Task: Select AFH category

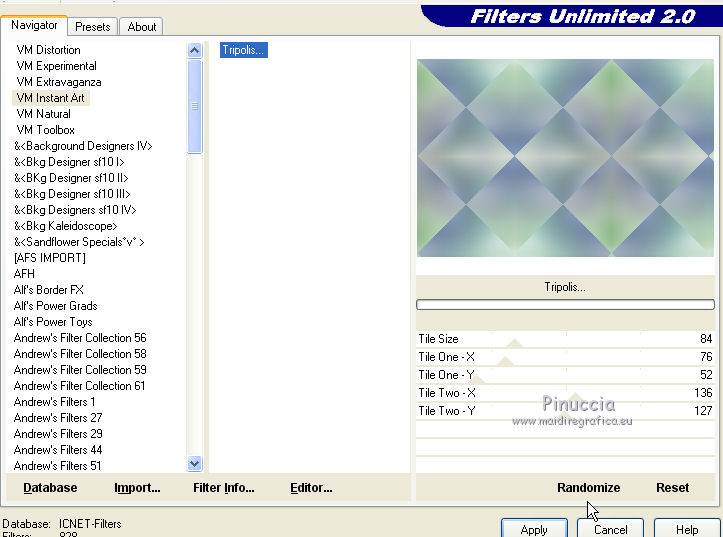Action: click(24, 274)
